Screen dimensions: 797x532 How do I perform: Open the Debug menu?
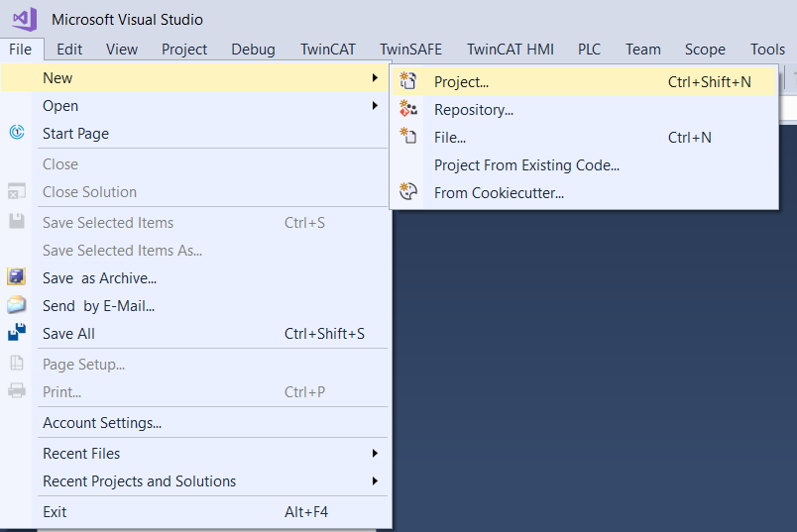(x=253, y=50)
